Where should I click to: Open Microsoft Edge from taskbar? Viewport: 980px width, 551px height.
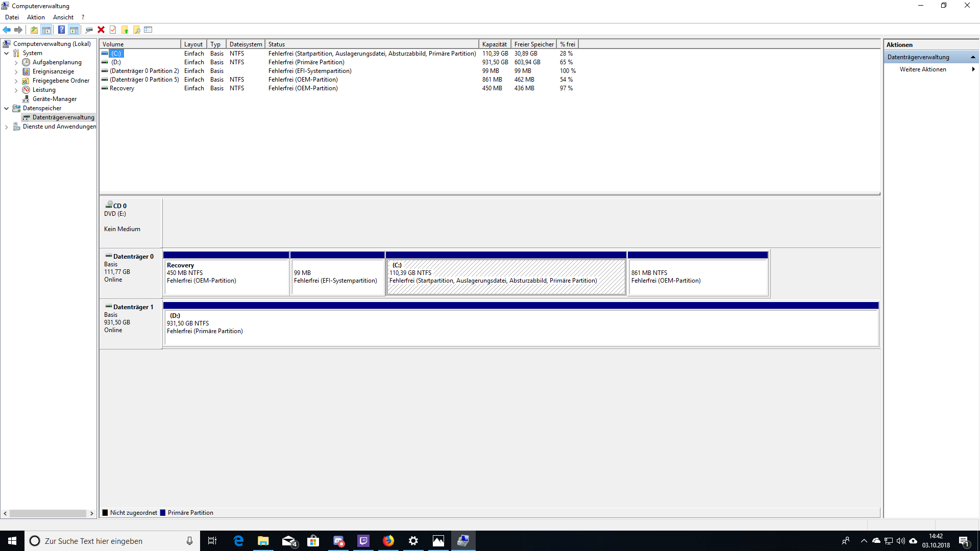(x=238, y=541)
